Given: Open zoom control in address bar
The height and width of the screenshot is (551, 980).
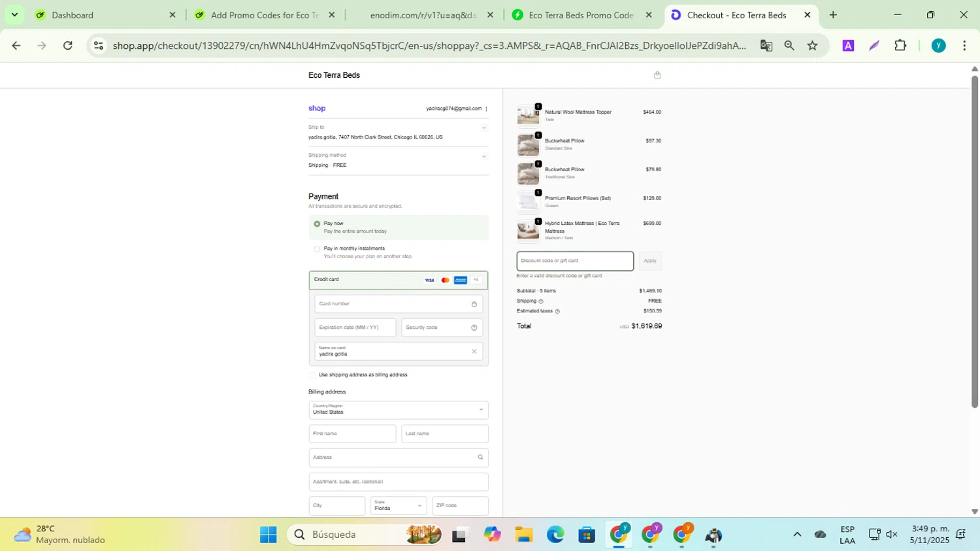Looking at the screenshot, I should 789,45.
